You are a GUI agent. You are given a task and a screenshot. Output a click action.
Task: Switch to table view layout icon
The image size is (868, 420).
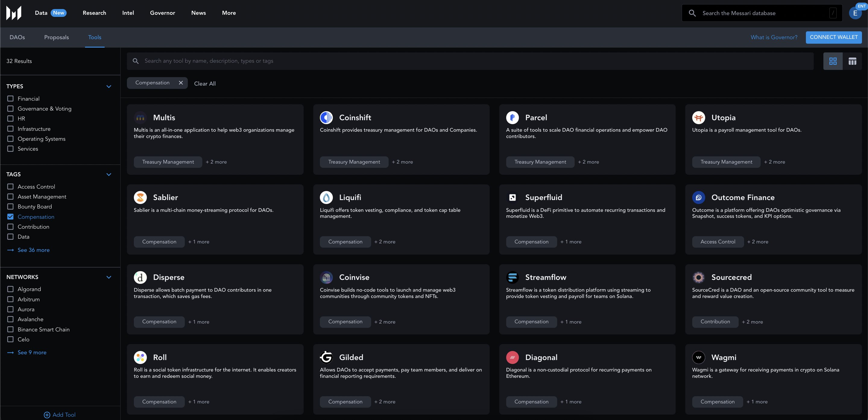[852, 61]
